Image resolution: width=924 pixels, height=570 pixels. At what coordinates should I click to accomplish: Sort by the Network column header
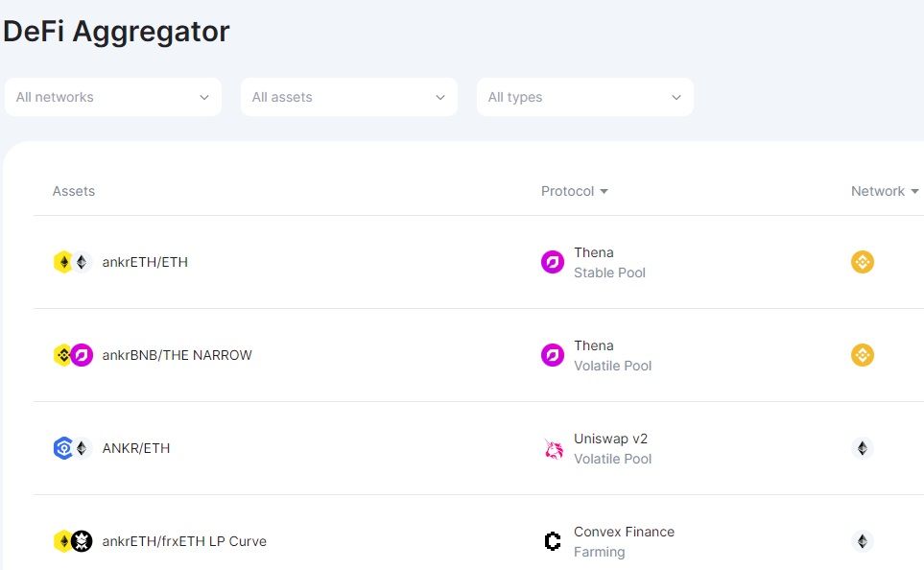885,191
